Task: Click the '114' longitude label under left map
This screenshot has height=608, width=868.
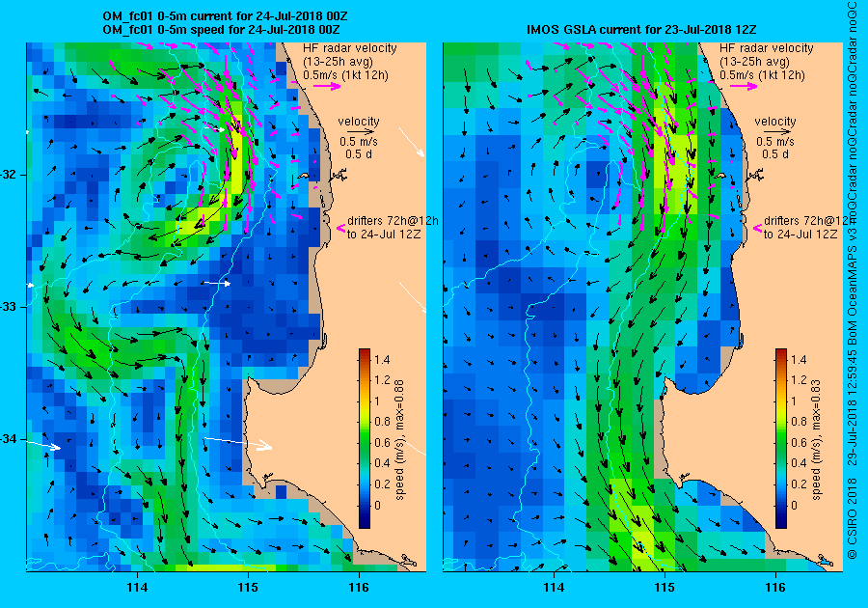Action: 137,588
